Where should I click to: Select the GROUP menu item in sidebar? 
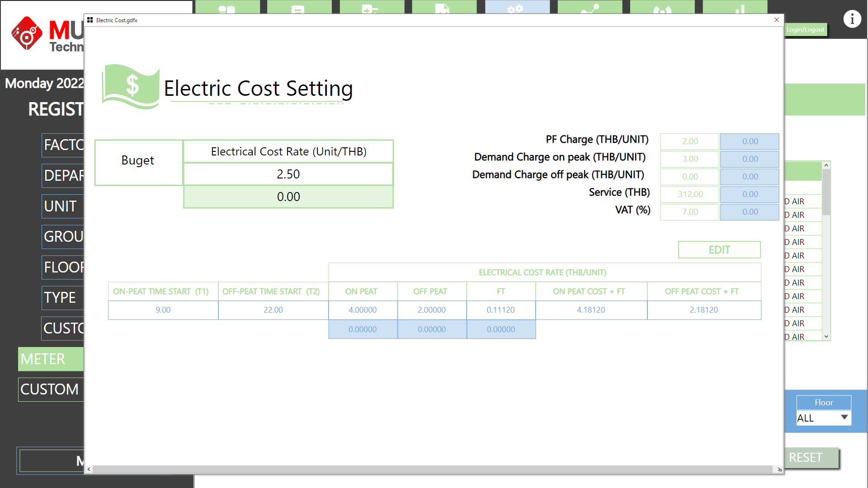coord(63,236)
